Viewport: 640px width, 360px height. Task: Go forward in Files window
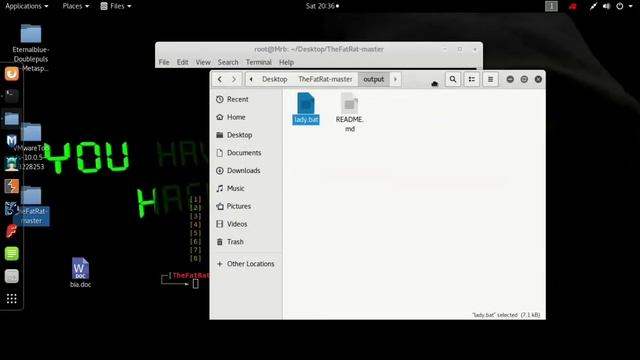(234, 79)
